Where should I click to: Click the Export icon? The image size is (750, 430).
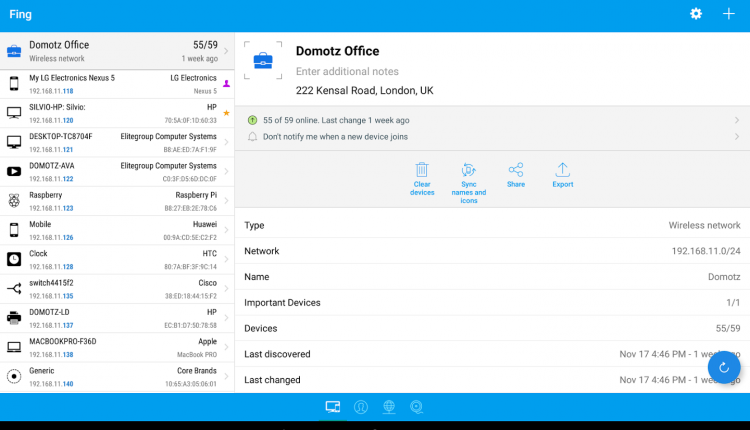[x=562, y=170]
